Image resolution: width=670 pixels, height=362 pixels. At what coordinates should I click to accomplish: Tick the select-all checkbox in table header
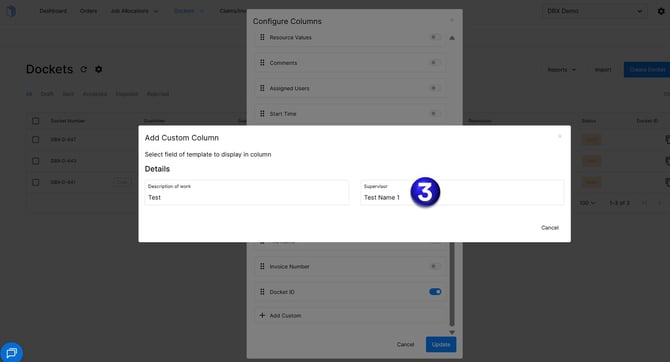click(35, 121)
